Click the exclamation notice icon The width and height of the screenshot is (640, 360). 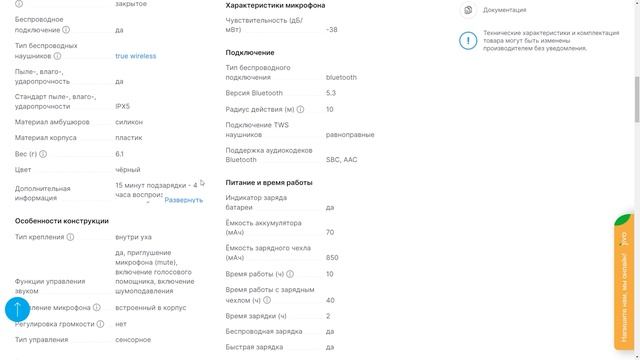point(468,40)
